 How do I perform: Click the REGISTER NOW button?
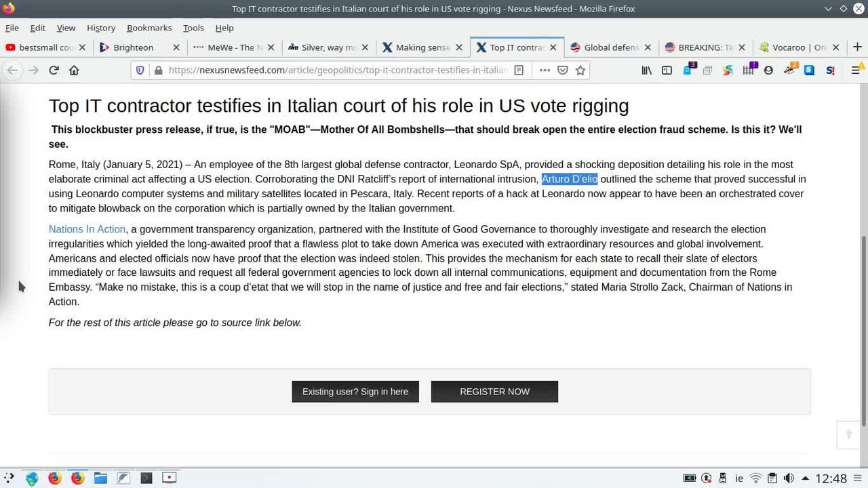(494, 392)
